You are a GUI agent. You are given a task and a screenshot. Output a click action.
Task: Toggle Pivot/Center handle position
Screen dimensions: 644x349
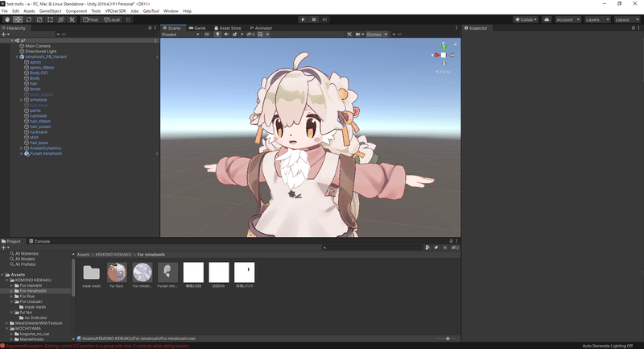(90, 19)
